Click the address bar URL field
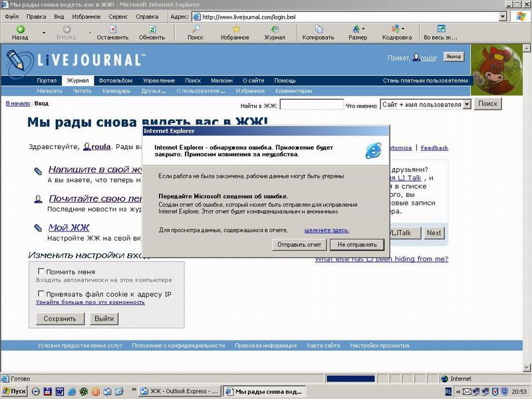Screen dimensions: 532x399 click(x=350, y=17)
